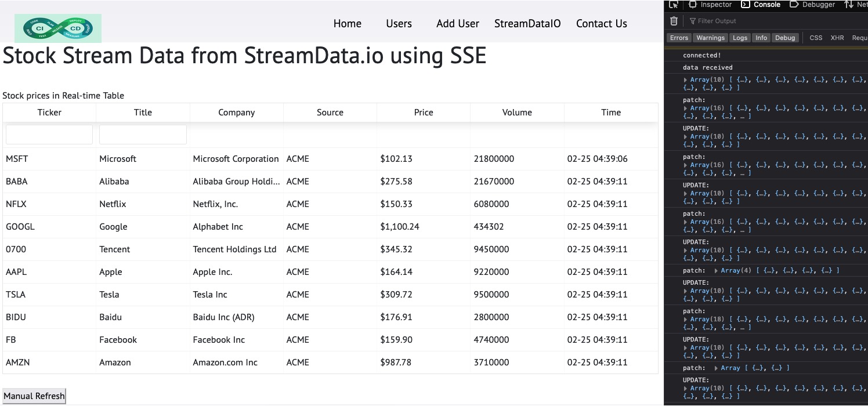Toggle the Errors console filter
Viewport: 868px width, 406px height.
[x=679, y=38]
